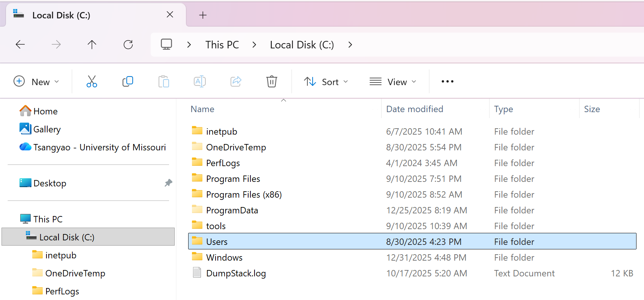Select Home in navigation pane

(x=45, y=111)
